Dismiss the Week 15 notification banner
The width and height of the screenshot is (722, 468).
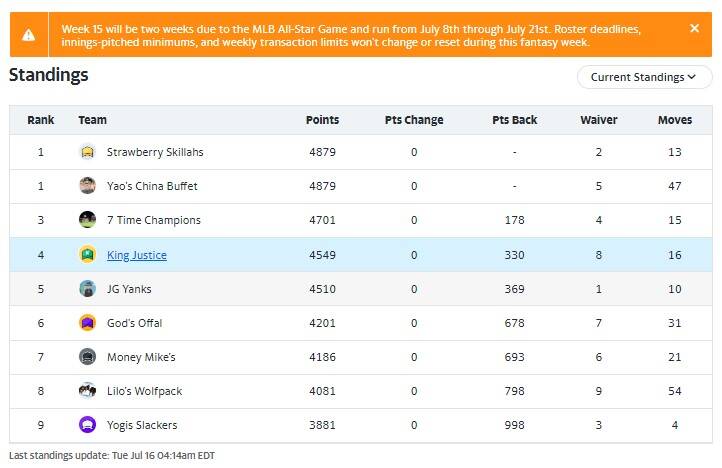pyautogui.click(x=694, y=29)
